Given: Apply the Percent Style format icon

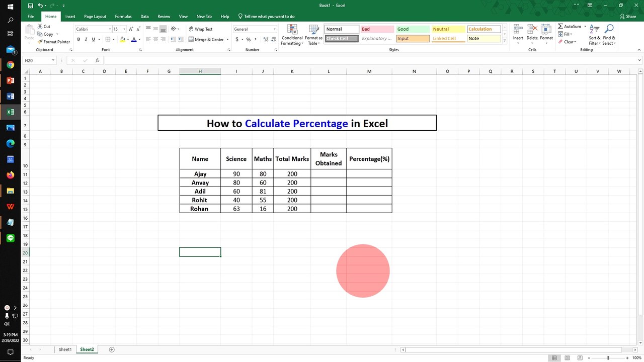Looking at the screenshot, I should (249, 40).
